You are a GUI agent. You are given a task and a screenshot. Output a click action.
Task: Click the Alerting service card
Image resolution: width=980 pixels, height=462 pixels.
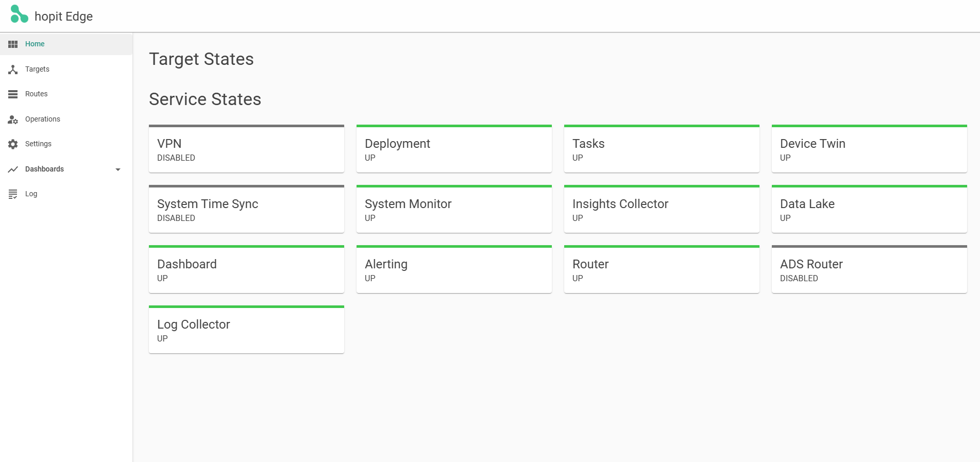click(x=454, y=270)
